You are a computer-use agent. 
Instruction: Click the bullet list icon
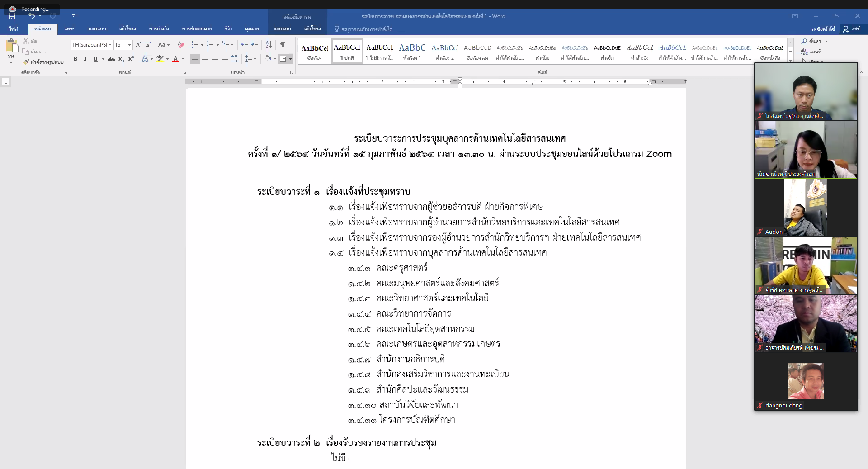[x=194, y=45]
